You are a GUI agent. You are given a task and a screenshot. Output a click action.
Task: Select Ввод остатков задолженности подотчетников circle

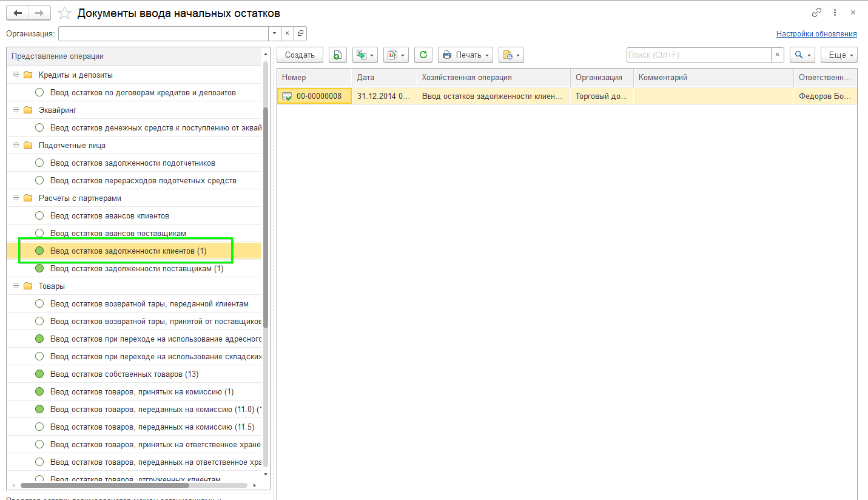pos(39,163)
